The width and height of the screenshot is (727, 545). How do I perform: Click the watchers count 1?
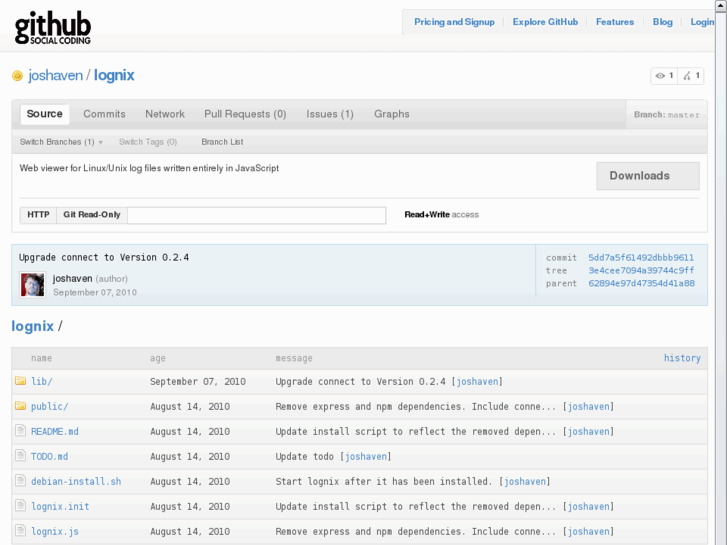pos(671,75)
